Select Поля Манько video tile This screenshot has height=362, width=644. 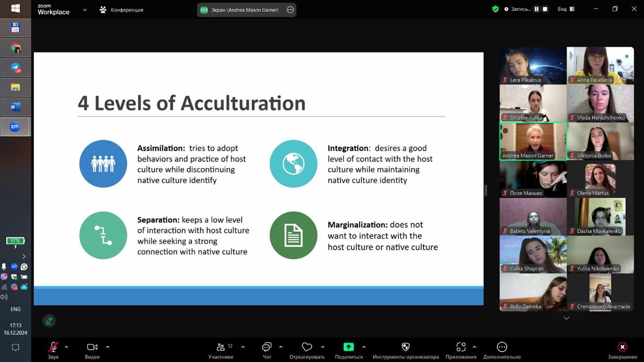(533, 179)
